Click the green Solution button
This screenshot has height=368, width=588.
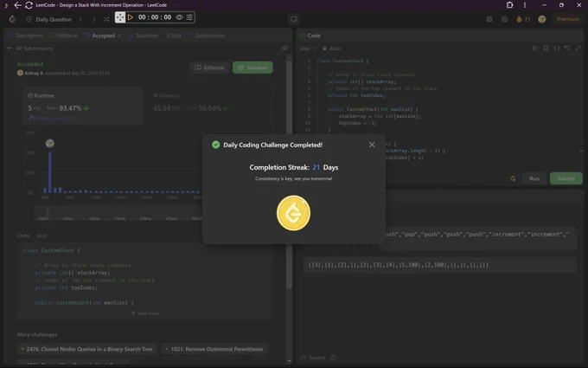pyautogui.click(x=252, y=68)
